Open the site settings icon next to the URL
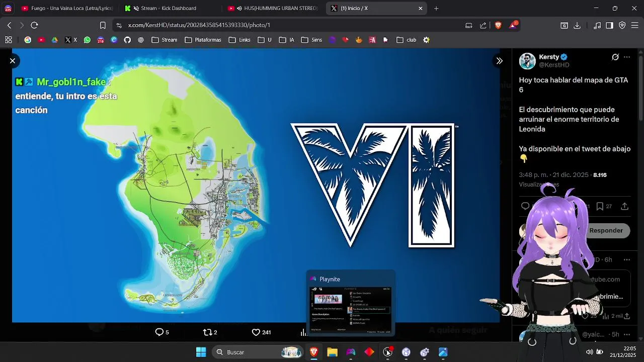The height and width of the screenshot is (362, 644). 119,25
